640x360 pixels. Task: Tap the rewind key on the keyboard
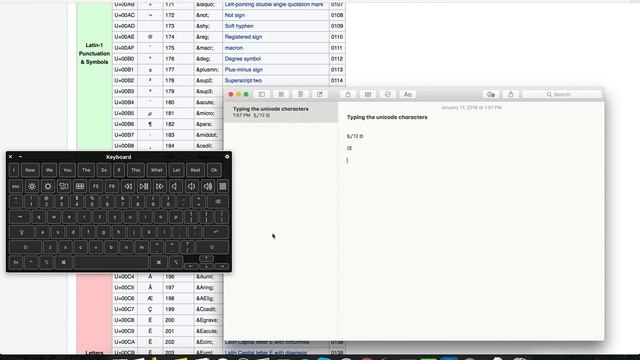coord(128,187)
